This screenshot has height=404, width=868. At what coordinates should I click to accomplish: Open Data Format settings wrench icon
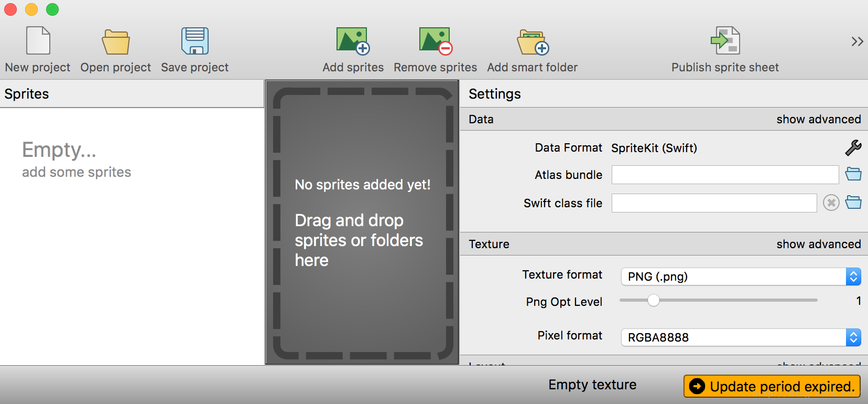pos(853,148)
